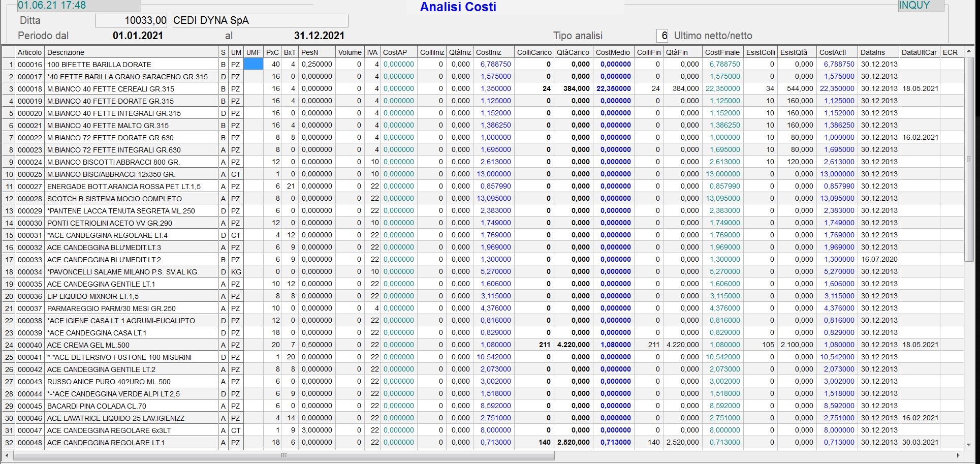980x464 pixels.
Task: Click the highlighted blue UMF cell in row 1
Action: pyautogui.click(x=253, y=65)
